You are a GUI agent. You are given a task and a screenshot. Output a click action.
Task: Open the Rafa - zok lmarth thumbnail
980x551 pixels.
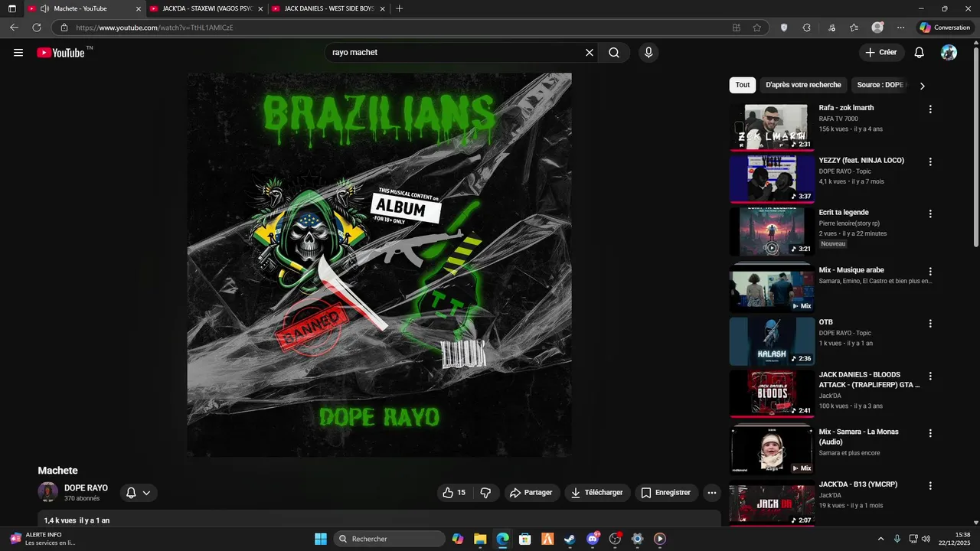(771, 126)
